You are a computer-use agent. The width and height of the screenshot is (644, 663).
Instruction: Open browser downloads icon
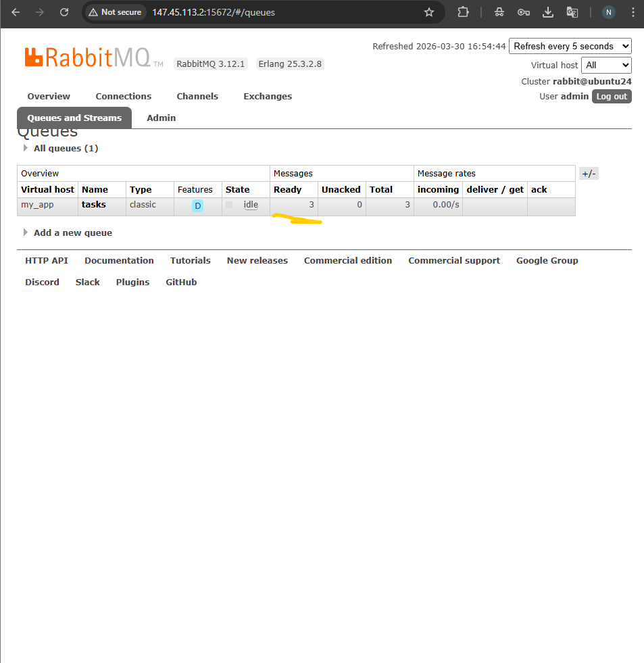pos(547,12)
